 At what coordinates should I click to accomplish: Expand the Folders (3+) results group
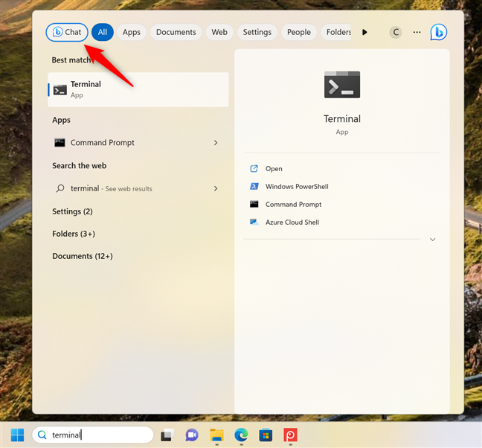(x=74, y=234)
